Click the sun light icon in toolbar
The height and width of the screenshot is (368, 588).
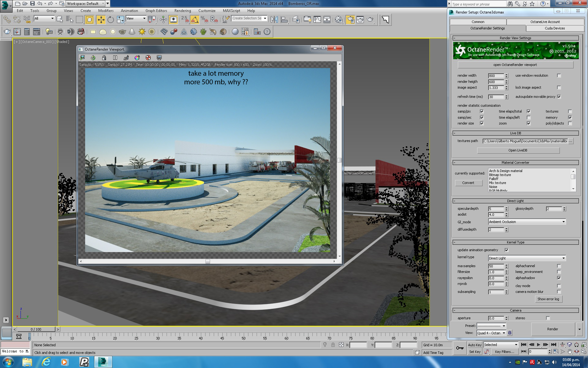[x=142, y=32]
